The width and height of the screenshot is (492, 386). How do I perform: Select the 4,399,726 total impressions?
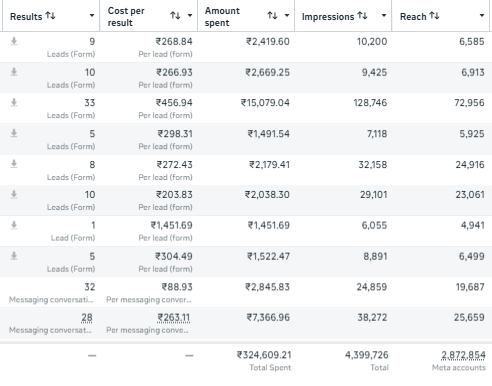point(367,355)
